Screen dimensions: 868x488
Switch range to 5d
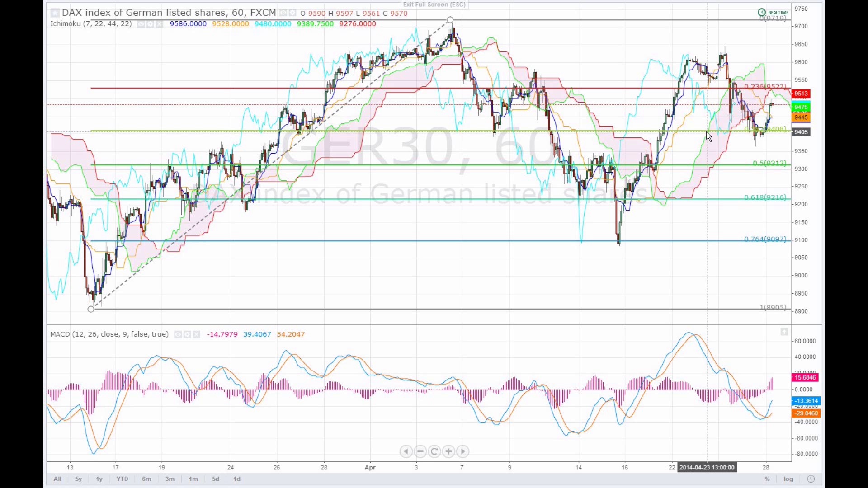[x=216, y=479]
